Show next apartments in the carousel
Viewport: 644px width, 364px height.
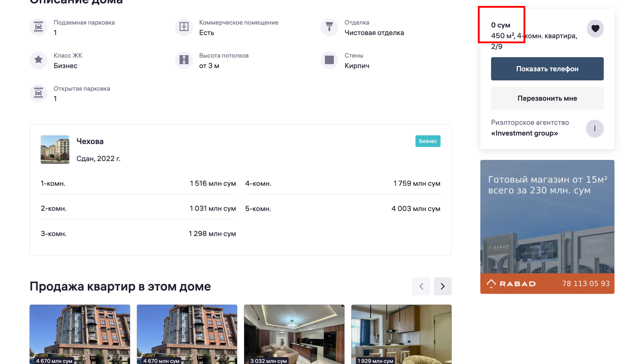coord(442,286)
